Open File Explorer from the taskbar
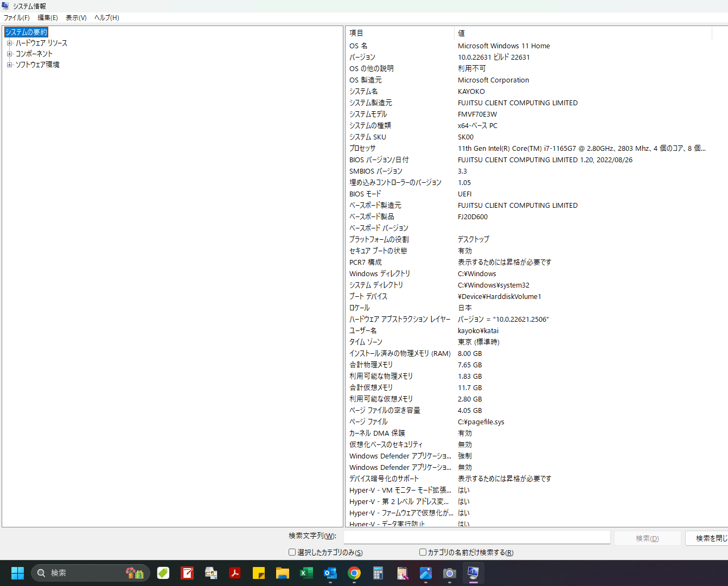Screen dimensions: 728x586 [x=283, y=573]
